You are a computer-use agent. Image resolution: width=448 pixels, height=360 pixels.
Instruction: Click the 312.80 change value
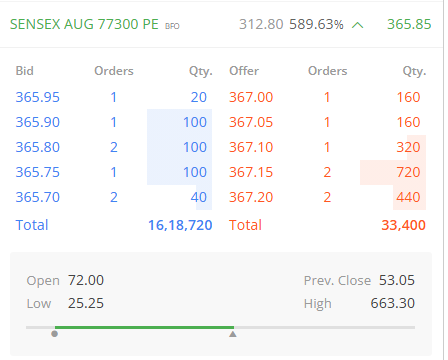[x=261, y=24]
